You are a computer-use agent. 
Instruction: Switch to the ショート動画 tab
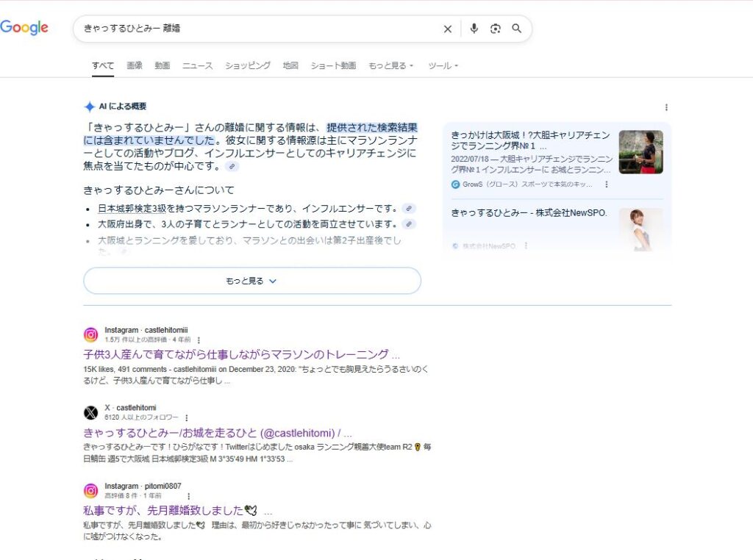[333, 65]
